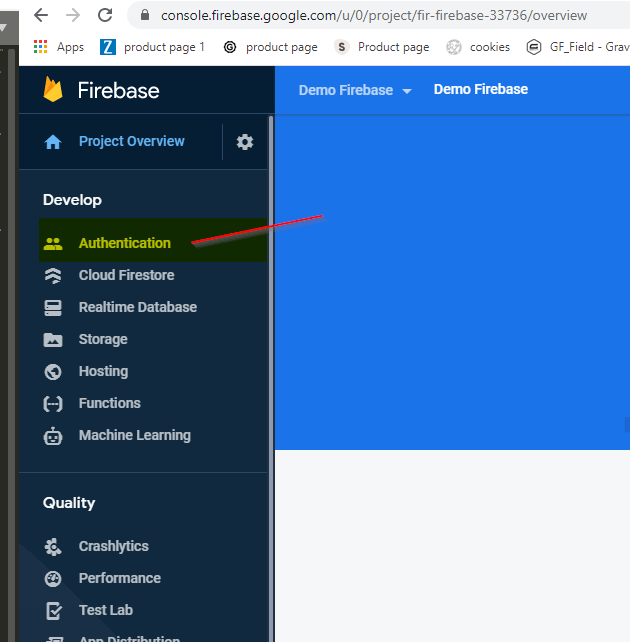Click the Storage folder icon
Viewport: 630px width, 642px height.
click(x=53, y=340)
